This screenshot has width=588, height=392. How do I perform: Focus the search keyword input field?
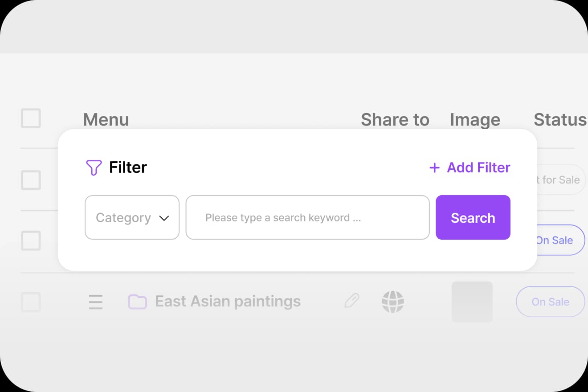coord(307,218)
